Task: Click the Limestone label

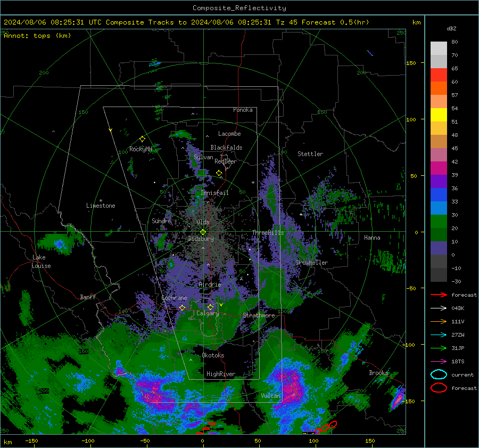Action: tap(101, 206)
